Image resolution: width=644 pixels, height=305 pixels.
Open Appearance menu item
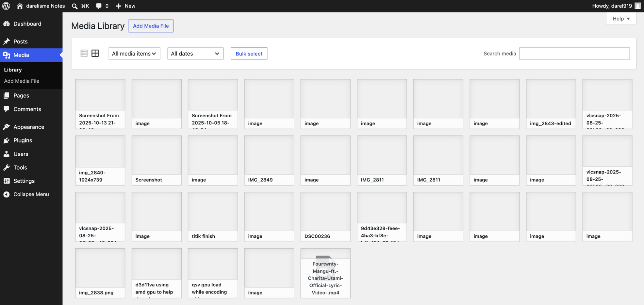[x=31, y=127]
